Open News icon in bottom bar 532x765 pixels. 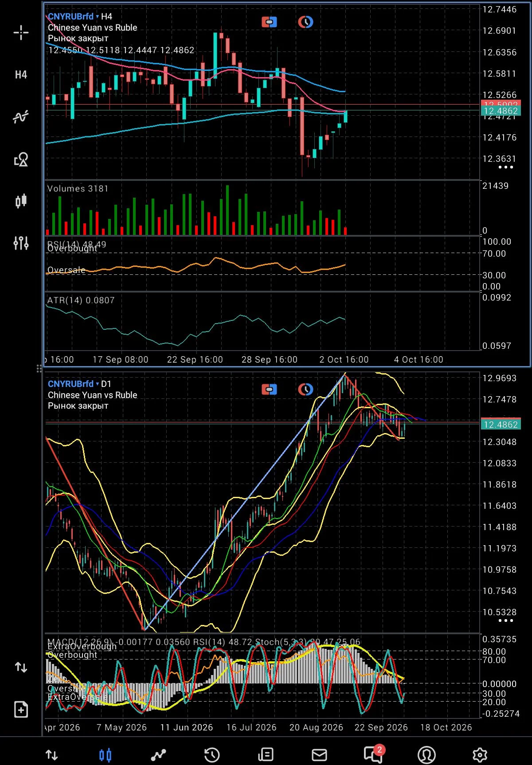[266, 755]
